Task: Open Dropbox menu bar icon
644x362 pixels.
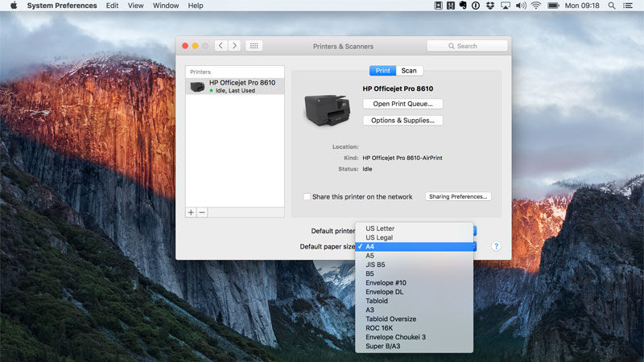Action: pos(490,6)
